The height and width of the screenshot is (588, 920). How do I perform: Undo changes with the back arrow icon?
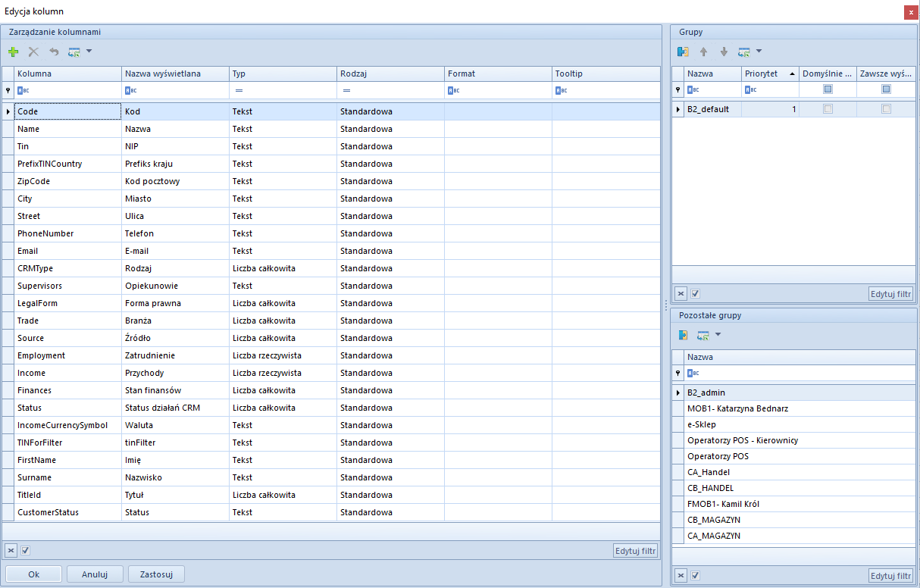pyautogui.click(x=54, y=52)
